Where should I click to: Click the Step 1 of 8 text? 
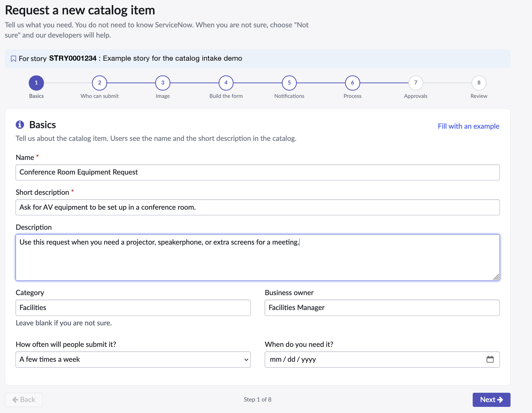tap(257, 399)
